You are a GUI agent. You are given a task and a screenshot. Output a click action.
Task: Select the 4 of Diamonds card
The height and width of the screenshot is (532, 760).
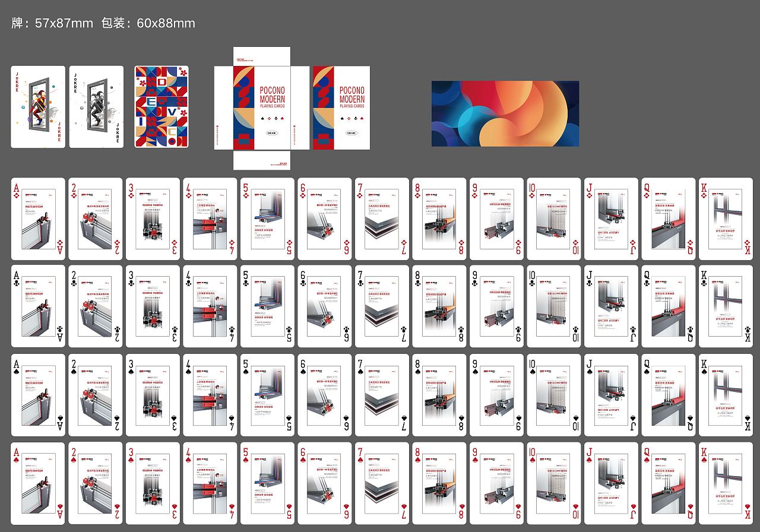coord(210,218)
